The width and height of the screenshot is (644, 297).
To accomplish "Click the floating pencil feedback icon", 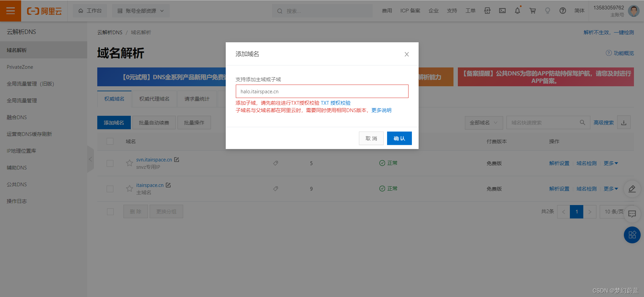I will pyautogui.click(x=632, y=189).
